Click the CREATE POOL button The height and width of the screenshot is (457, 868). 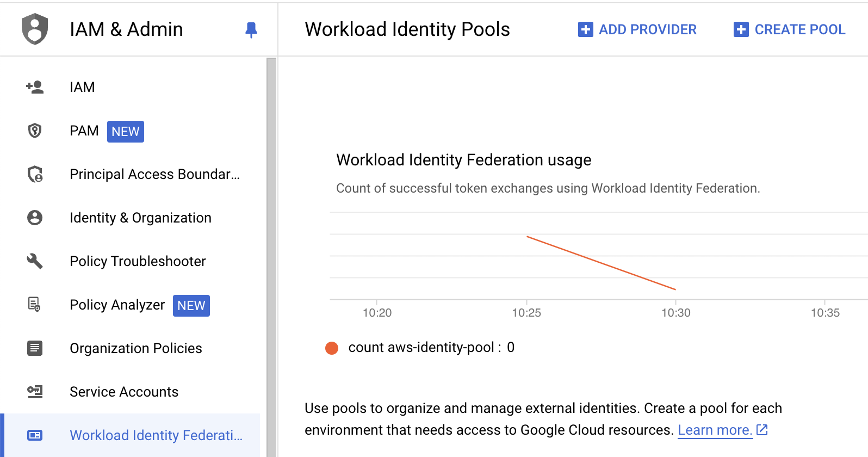790,29
